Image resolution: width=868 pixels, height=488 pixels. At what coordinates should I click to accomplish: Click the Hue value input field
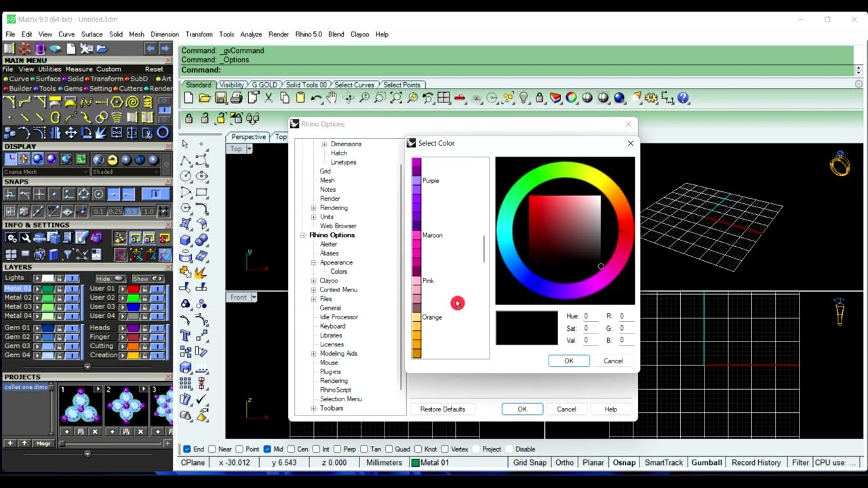pos(591,316)
